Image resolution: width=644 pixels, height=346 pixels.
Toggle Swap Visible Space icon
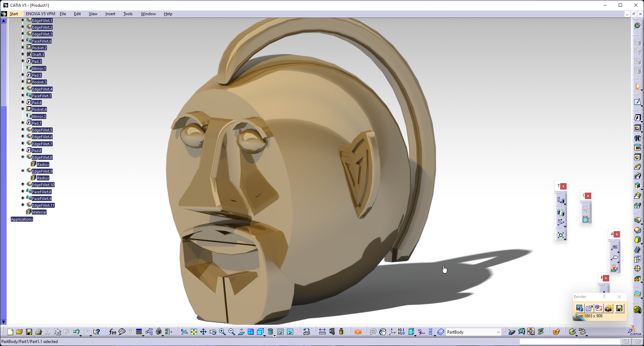tap(290, 332)
